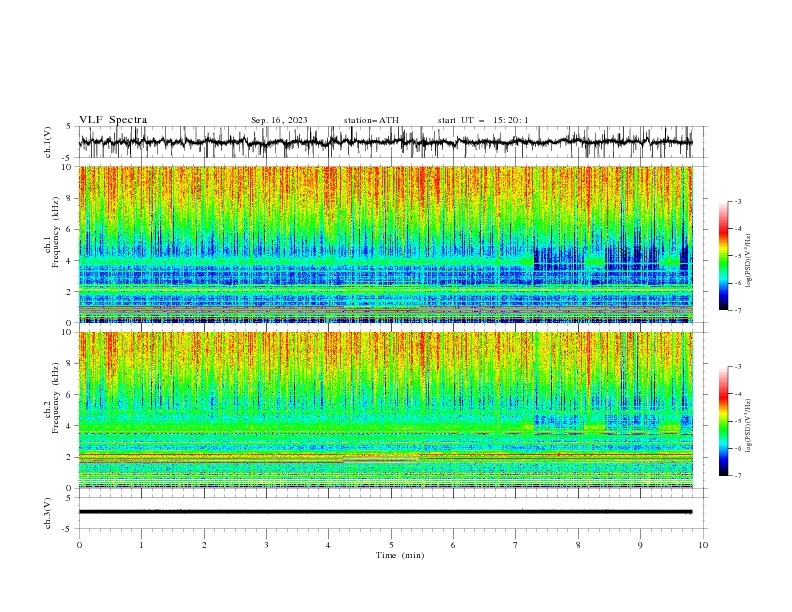Image resolution: width=792 pixels, height=612 pixels.
Task: Click the time axis tick label 10
Action: (703, 545)
